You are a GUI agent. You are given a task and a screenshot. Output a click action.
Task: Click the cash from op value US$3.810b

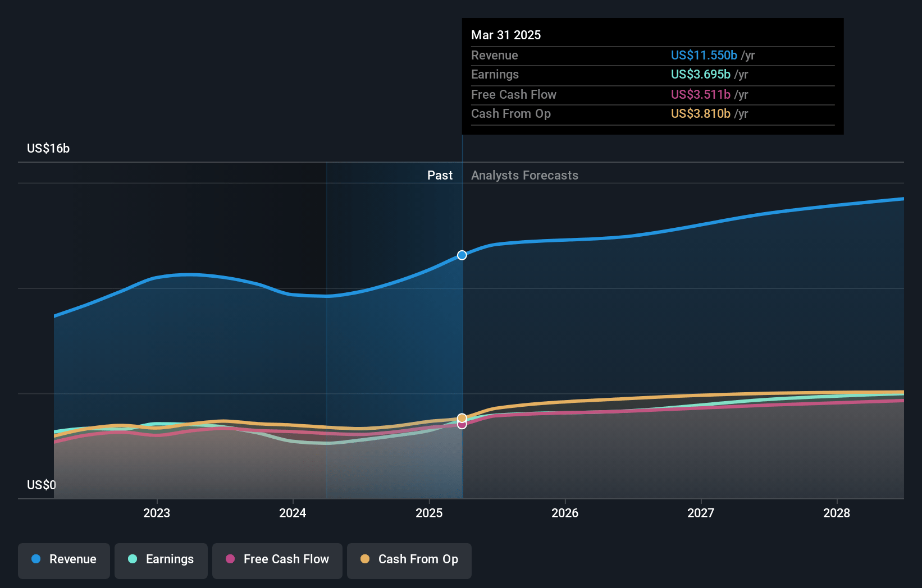pyautogui.click(x=701, y=113)
